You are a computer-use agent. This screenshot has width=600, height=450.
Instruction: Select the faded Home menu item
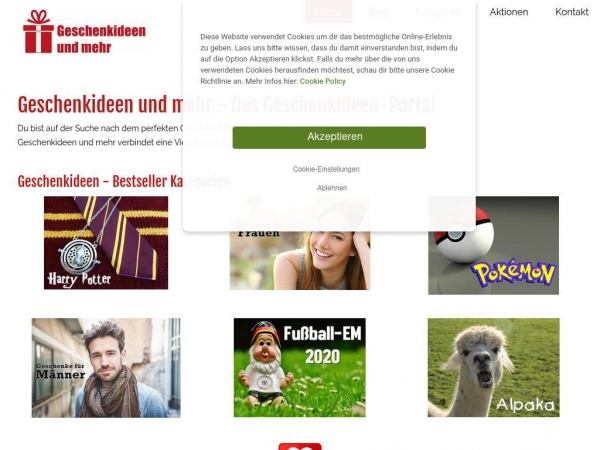pyautogui.click(x=328, y=12)
